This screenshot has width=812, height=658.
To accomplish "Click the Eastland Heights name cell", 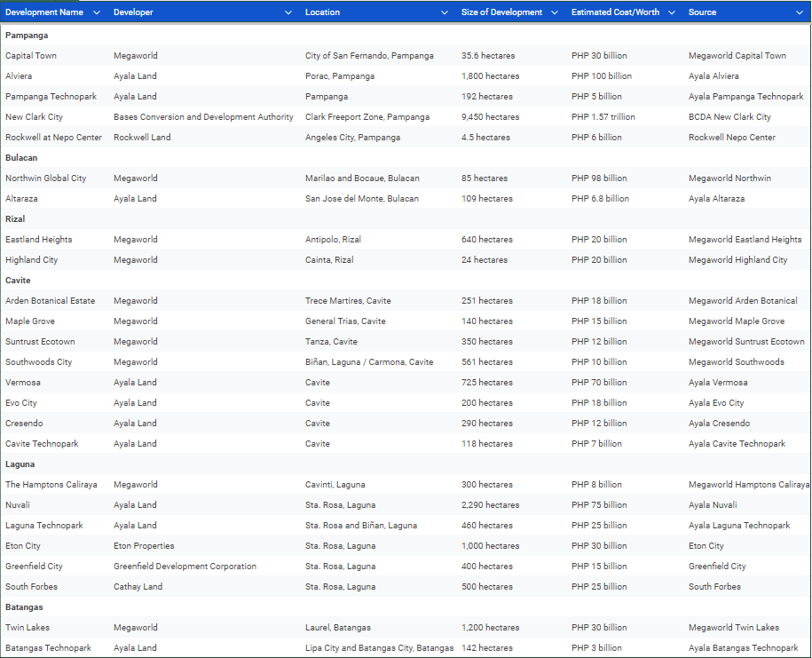I will tap(38, 240).
